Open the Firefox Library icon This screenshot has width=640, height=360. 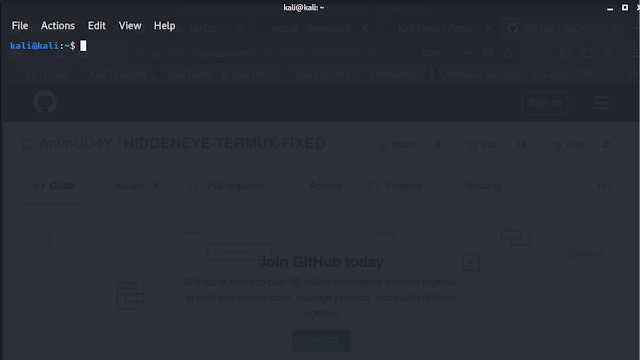click(565, 53)
